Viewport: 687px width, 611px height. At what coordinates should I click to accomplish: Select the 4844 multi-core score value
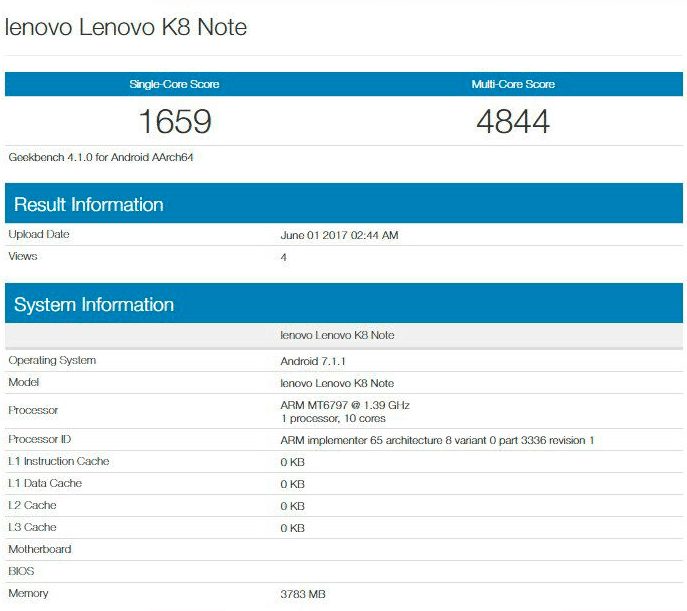513,121
